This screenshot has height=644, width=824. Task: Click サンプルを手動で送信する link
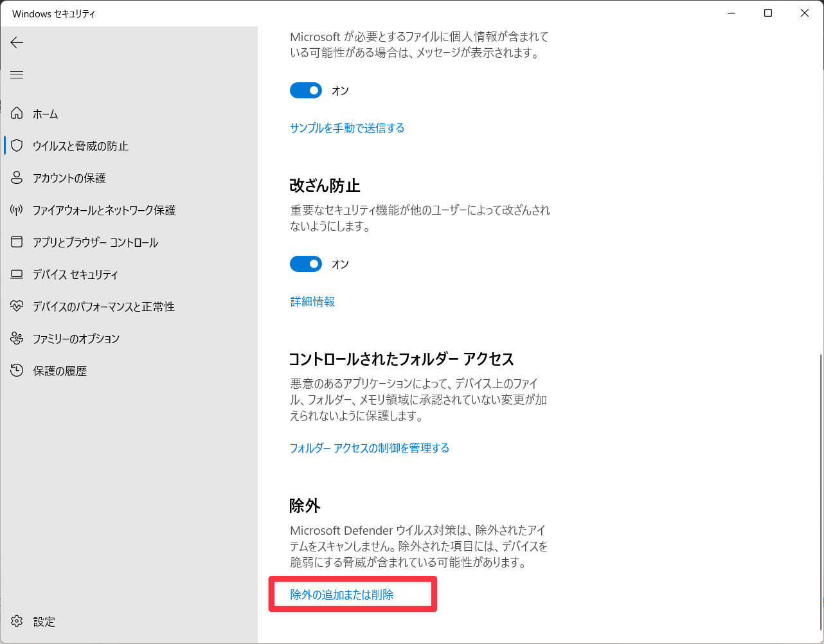coord(347,128)
